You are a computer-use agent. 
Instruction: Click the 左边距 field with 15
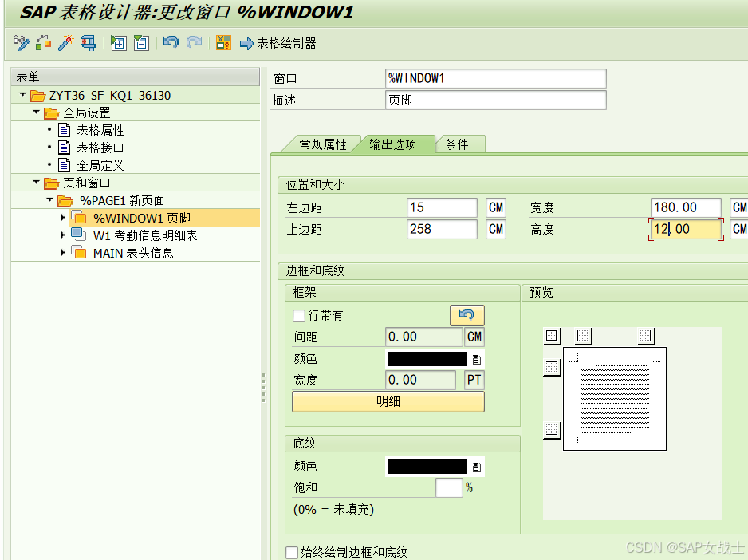tap(442, 207)
